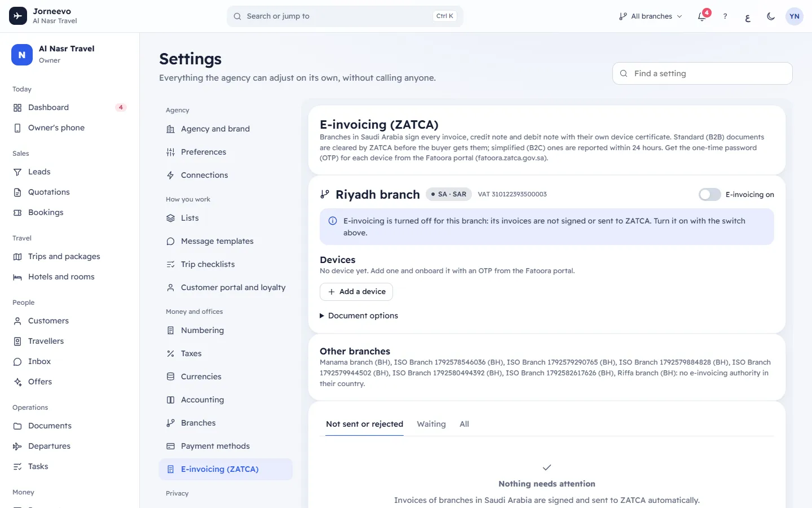Screen dimensions: 812x508
Task: Open the Branches settings section
Action: coord(226,423)
